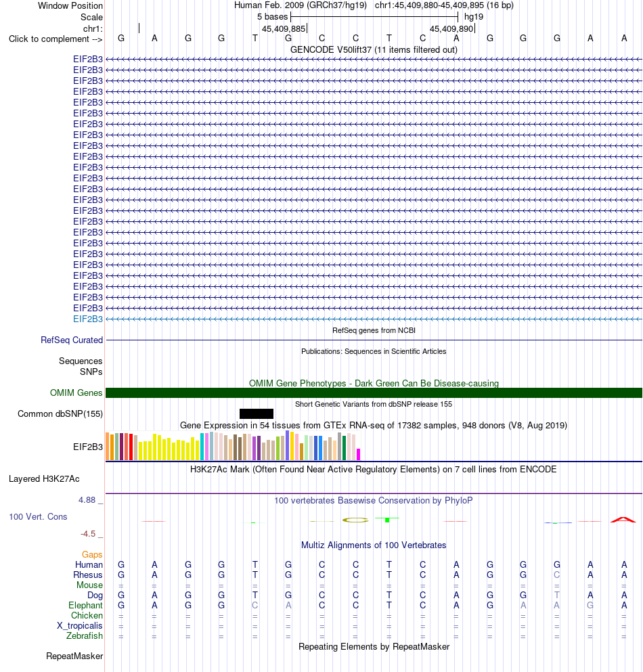Click the chr1:45,409,880-45,409,895 (16 bp) title
This screenshot has width=643, height=672.
point(444,5)
